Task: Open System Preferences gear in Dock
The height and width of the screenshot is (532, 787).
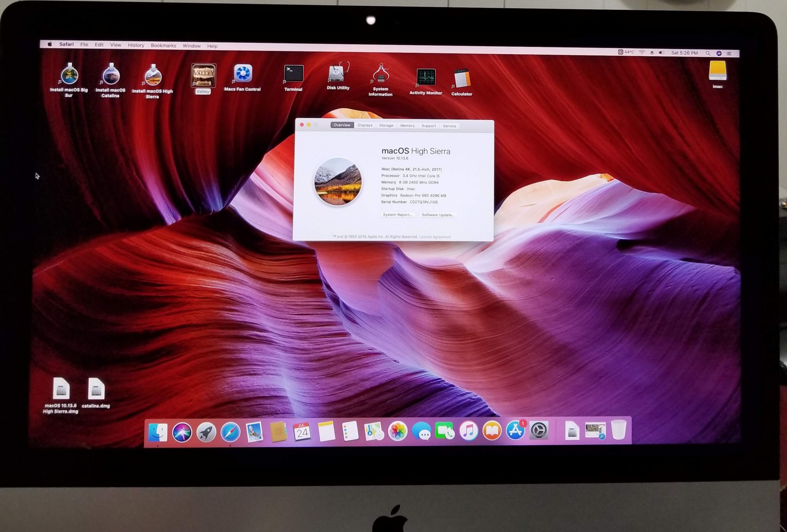Action: 538,431
